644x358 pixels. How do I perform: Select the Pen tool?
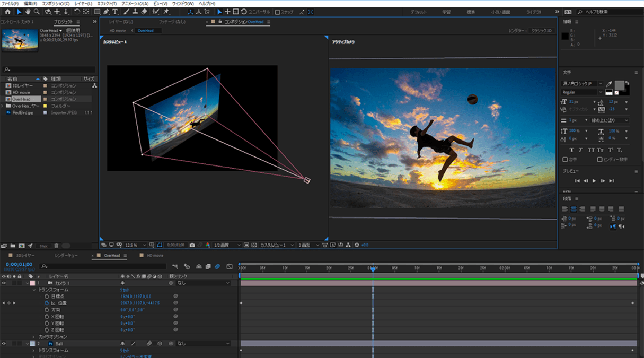tap(107, 12)
